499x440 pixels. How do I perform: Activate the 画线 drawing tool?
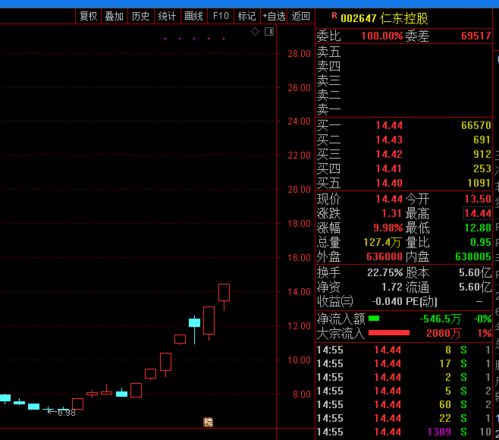point(194,16)
